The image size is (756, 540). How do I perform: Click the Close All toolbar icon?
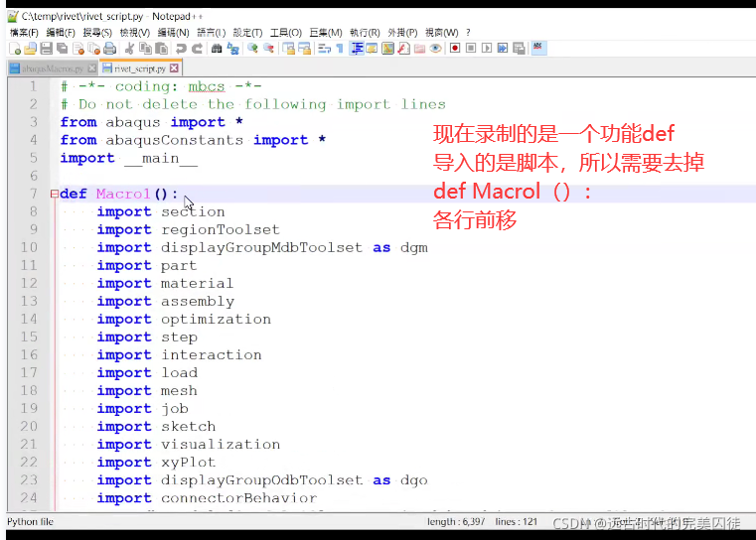tap(94, 49)
